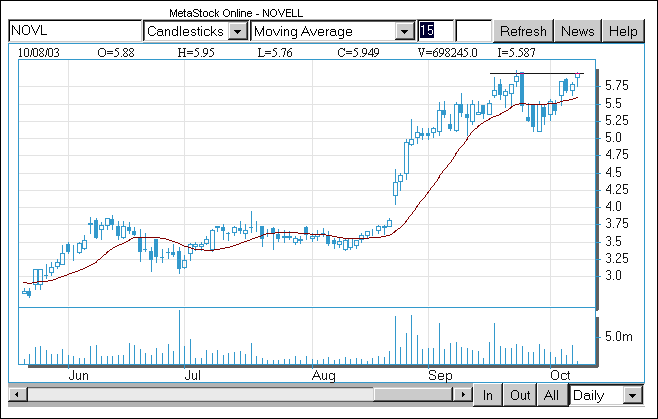Click the date readout 10/08/03

tap(39, 52)
